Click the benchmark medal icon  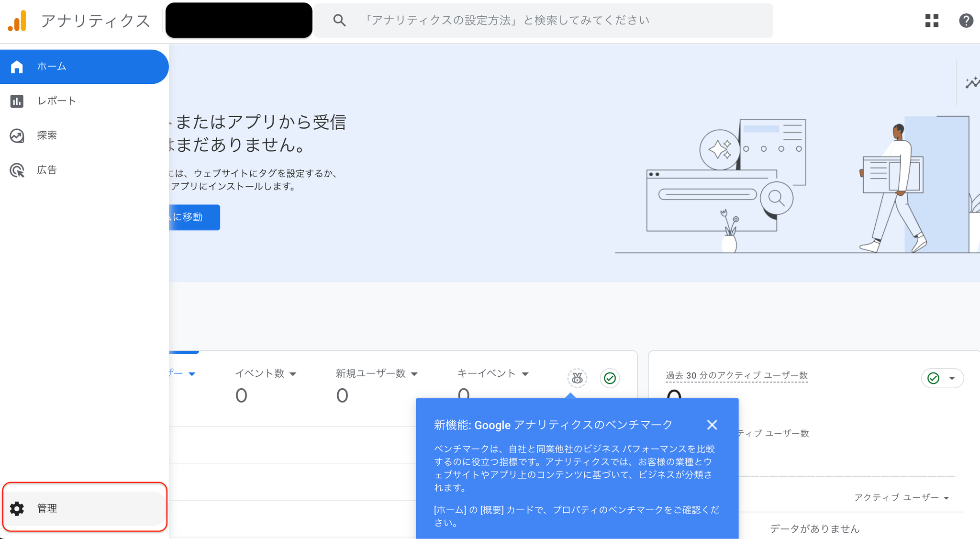577,378
